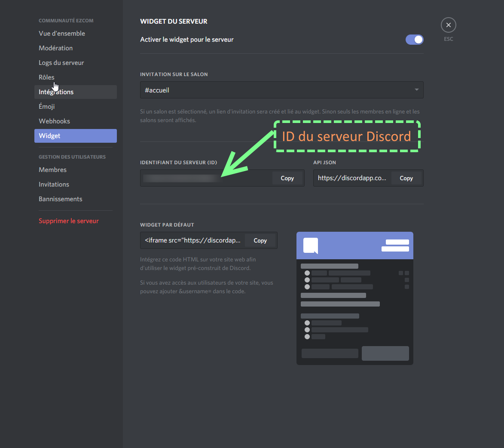The width and height of the screenshot is (504, 448).
Task: Go to Modération settings
Action: coord(56,48)
